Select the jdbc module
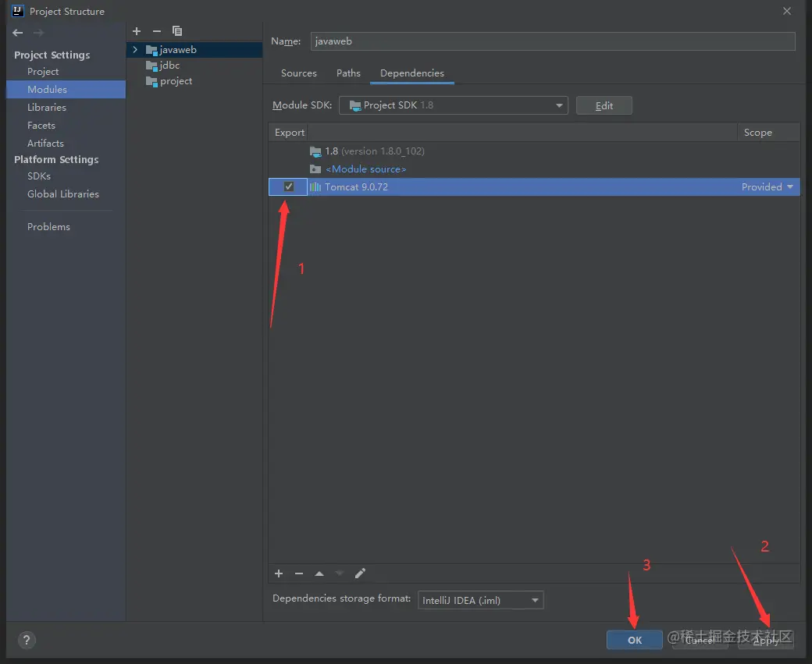The width and height of the screenshot is (812, 664). 170,66
